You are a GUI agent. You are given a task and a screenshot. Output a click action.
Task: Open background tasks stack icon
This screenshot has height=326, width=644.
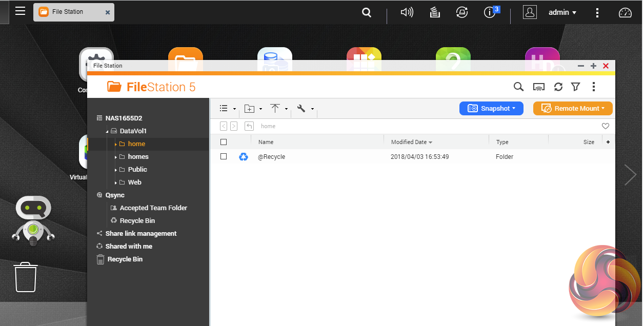coord(435,12)
